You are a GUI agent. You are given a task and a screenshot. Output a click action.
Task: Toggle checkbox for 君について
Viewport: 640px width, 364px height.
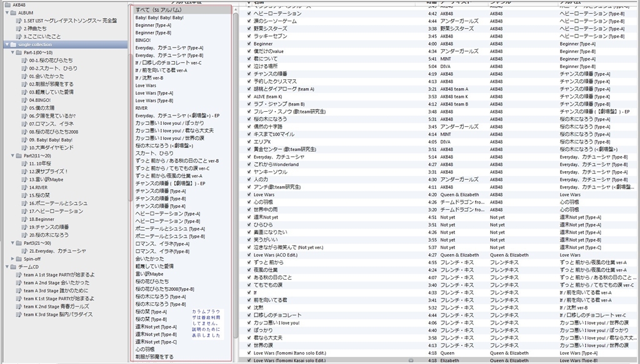click(249, 59)
